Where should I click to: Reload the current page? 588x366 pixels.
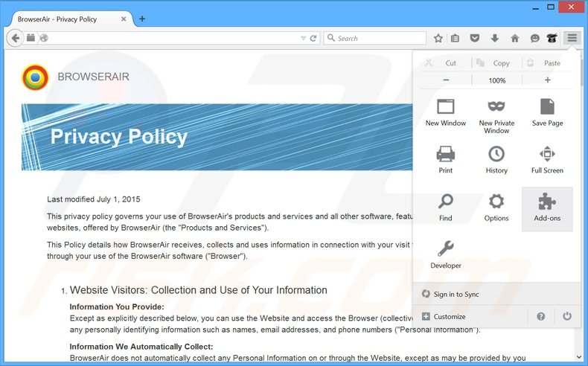tap(313, 38)
